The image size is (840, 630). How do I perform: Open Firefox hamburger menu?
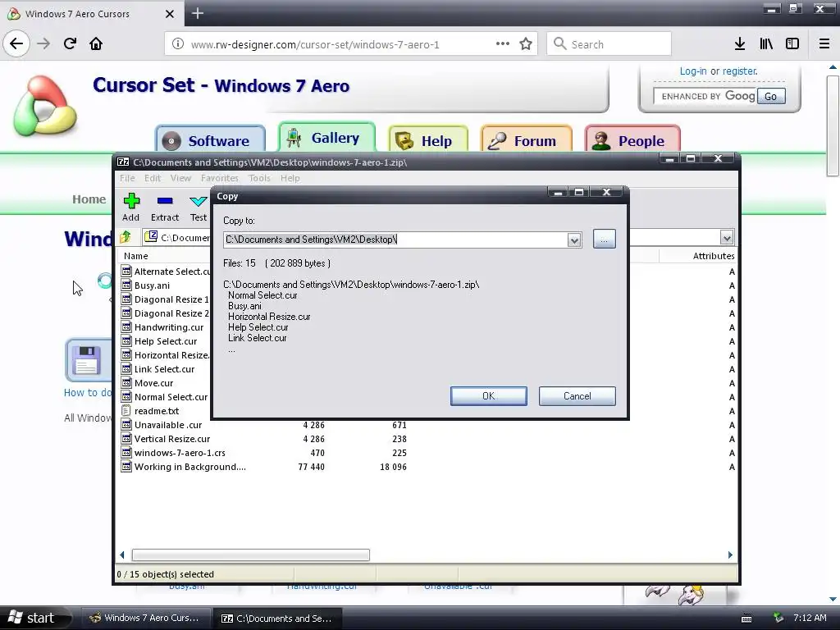(824, 44)
